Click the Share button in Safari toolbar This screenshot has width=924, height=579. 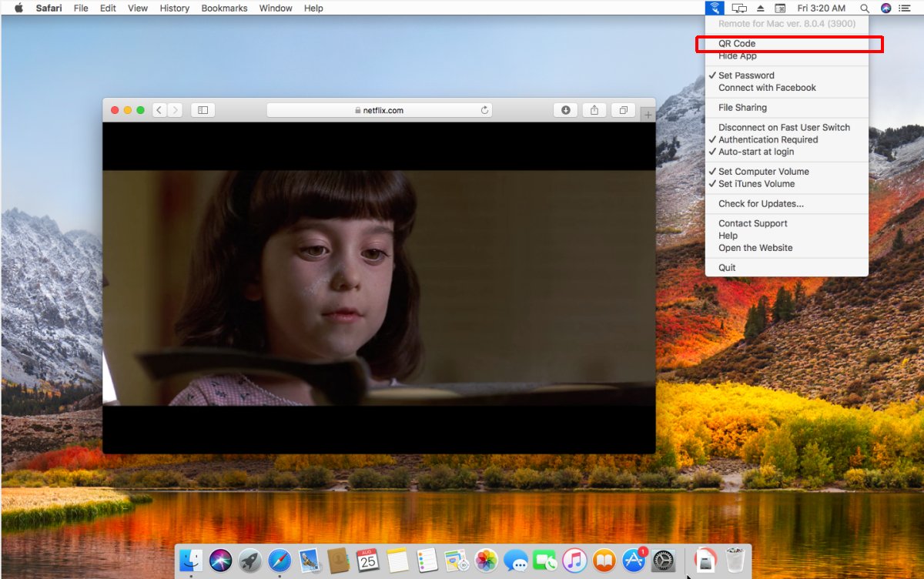[594, 110]
